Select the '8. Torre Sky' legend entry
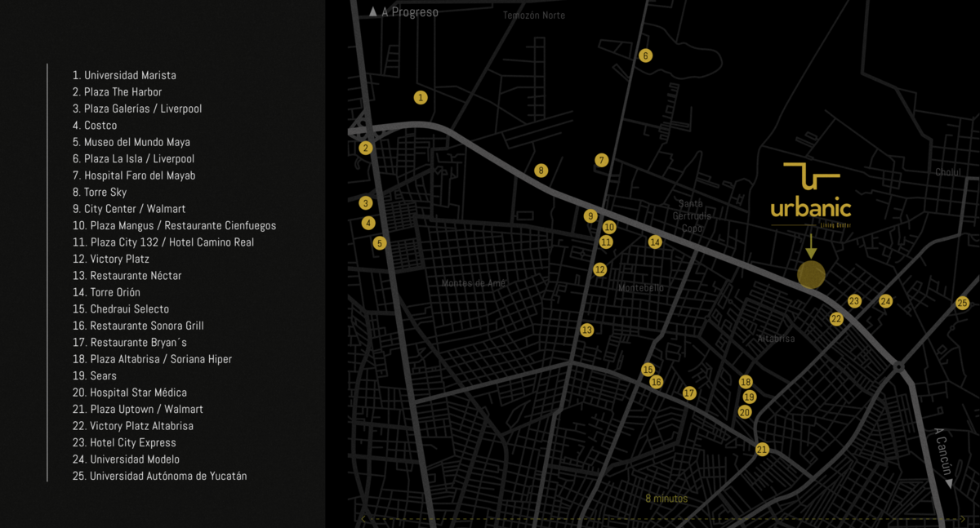The width and height of the screenshot is (980, 528). tap(100, 193)
